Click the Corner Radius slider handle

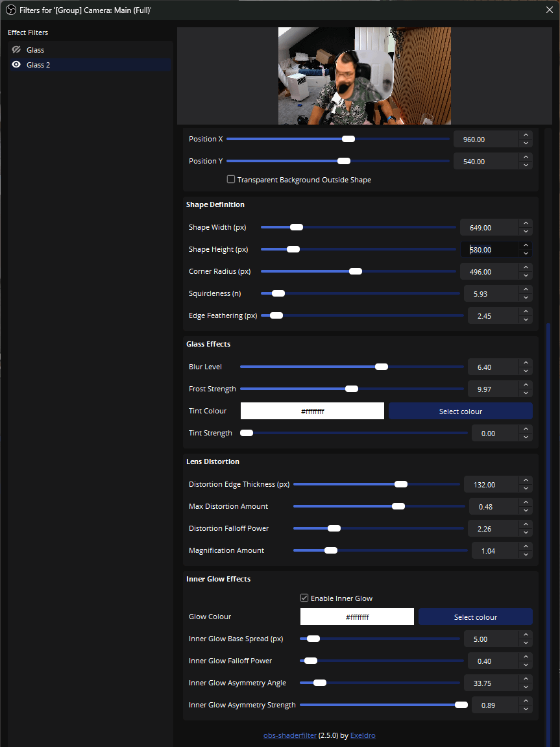tap(355, 271)
